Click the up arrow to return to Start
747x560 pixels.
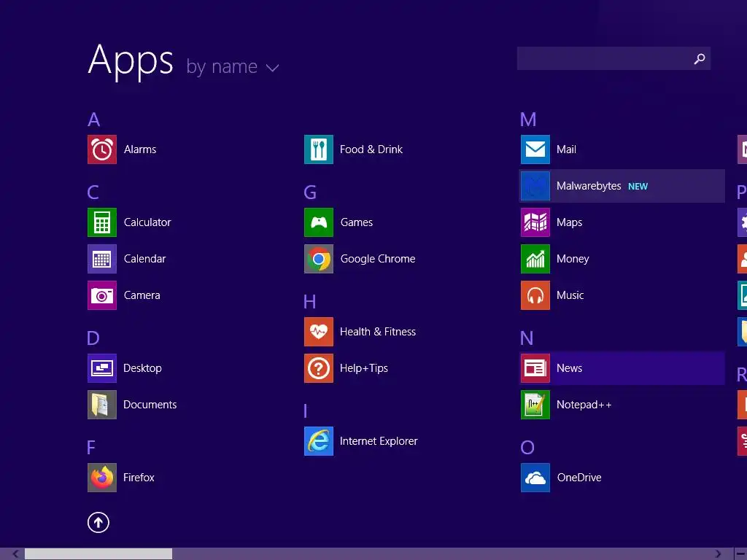point(98,522)
